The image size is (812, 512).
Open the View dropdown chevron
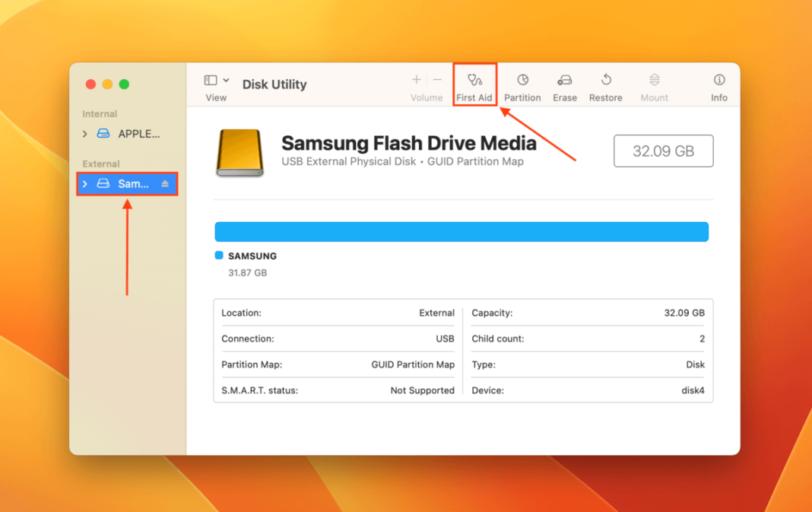click(x=225, y=79)
